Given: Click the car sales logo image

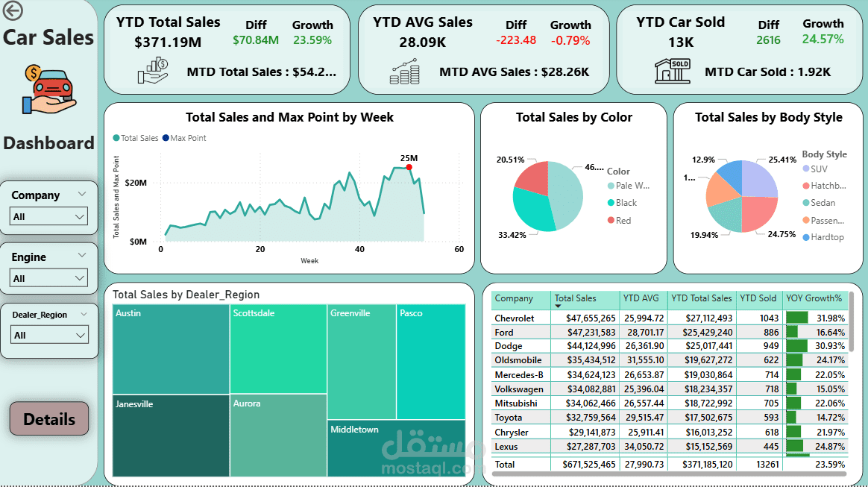Looking at the screenshot, I should 48,89.
